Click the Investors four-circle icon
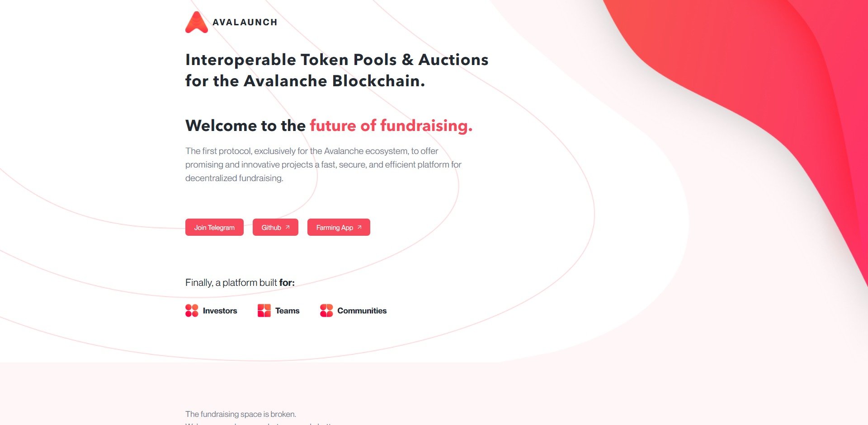868x425 pixels. (x=192, y=310)
